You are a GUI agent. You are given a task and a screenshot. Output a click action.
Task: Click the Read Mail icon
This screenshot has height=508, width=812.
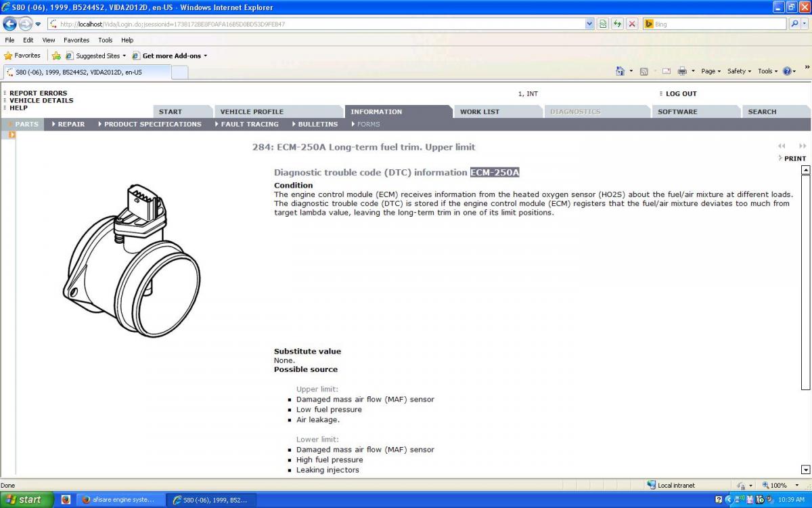click(666, 71)
